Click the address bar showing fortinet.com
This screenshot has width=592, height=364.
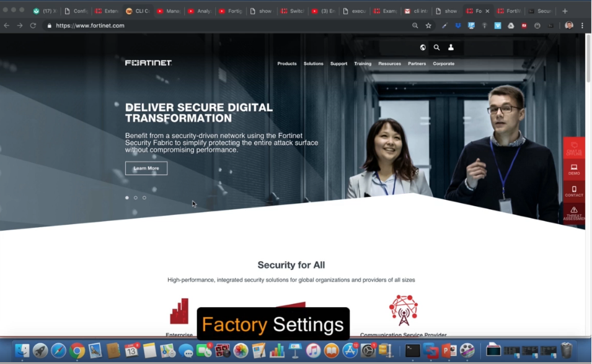[223, 25]
